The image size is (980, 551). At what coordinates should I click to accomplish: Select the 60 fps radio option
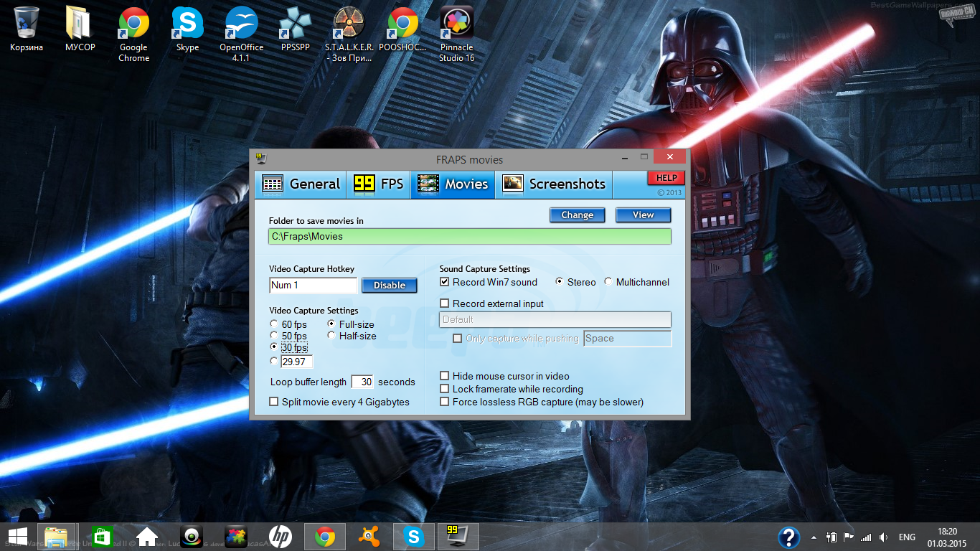click(x=274, y=324)
